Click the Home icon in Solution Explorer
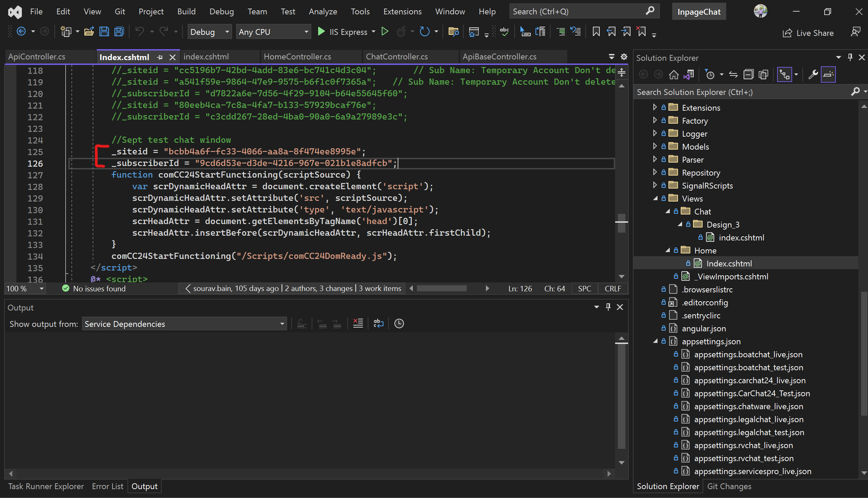This screenshot has height=498, width=868. [x=674, y=74]
